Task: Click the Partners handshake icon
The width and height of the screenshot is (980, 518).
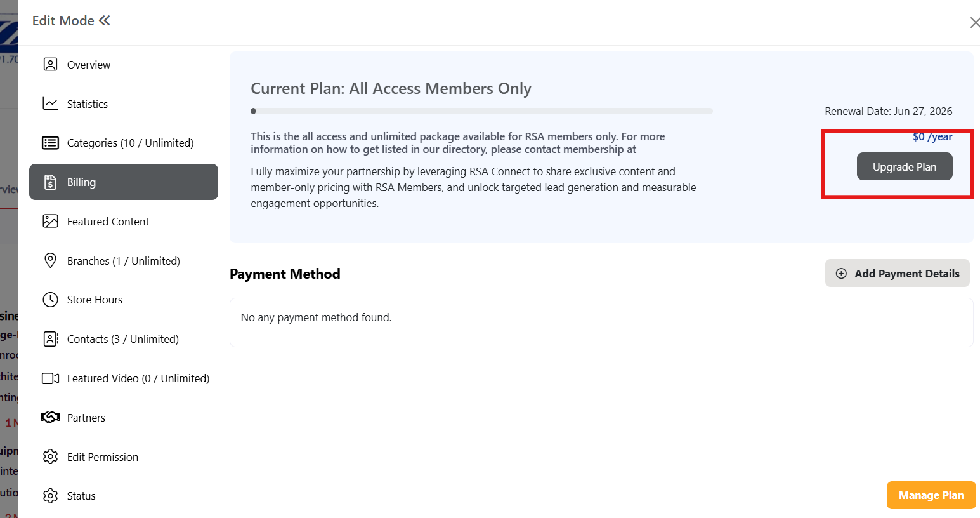Action: 50,417
